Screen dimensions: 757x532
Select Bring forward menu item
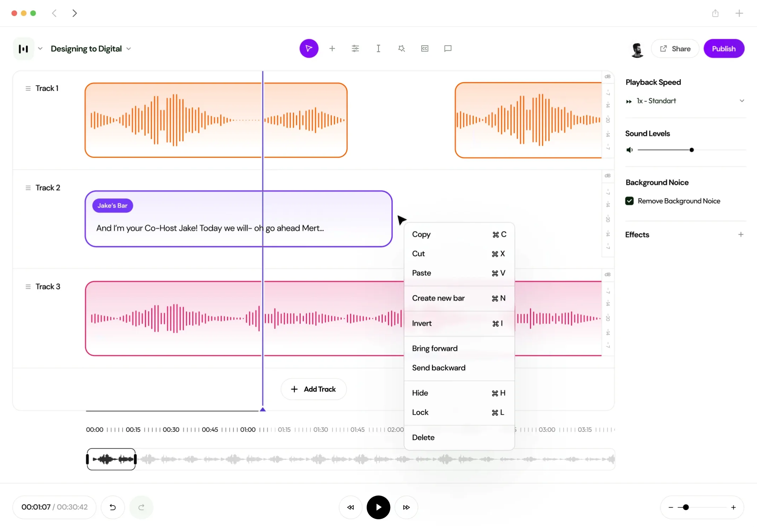tap(459, 348)
